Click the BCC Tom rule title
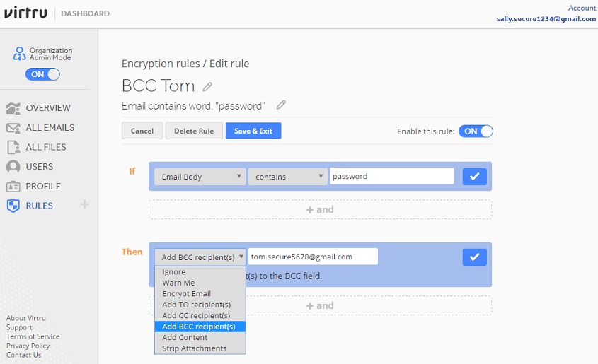Viewport: 598px width, 364px height. tap(159, 86)
